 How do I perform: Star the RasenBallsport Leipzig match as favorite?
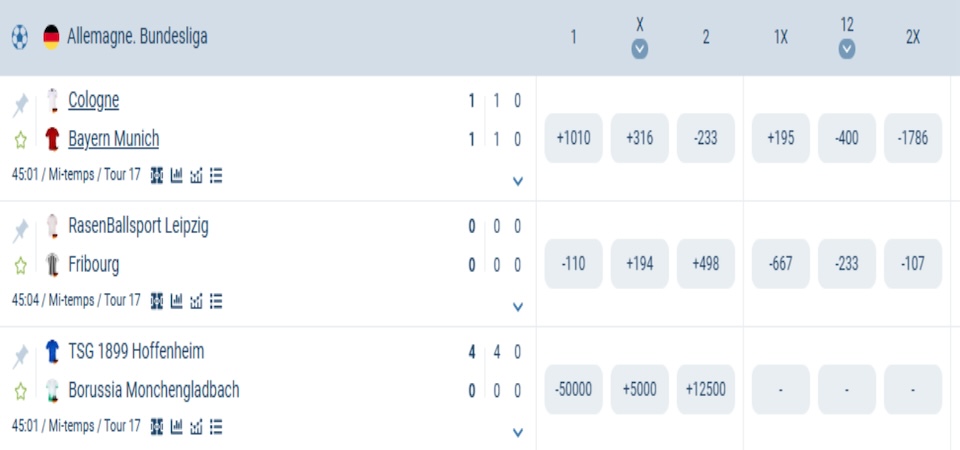(20, 265)
